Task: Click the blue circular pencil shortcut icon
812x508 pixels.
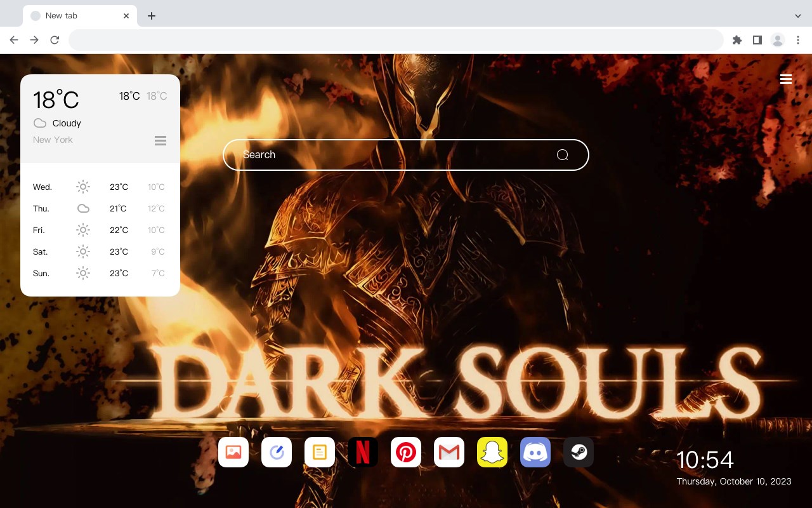Action: (277, 452)
